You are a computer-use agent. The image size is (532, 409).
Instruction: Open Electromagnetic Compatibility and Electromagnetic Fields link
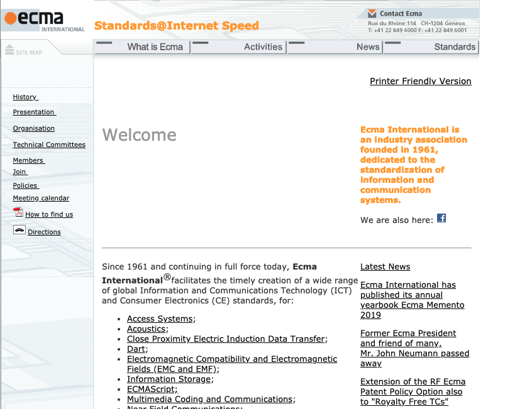(232, 364)
